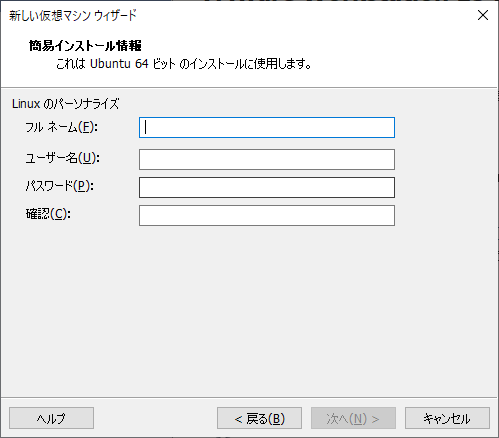The image size is (499, 438).
Task: Select the パスワード entry field
Action: pyautogui.click(x=267, y=187)
